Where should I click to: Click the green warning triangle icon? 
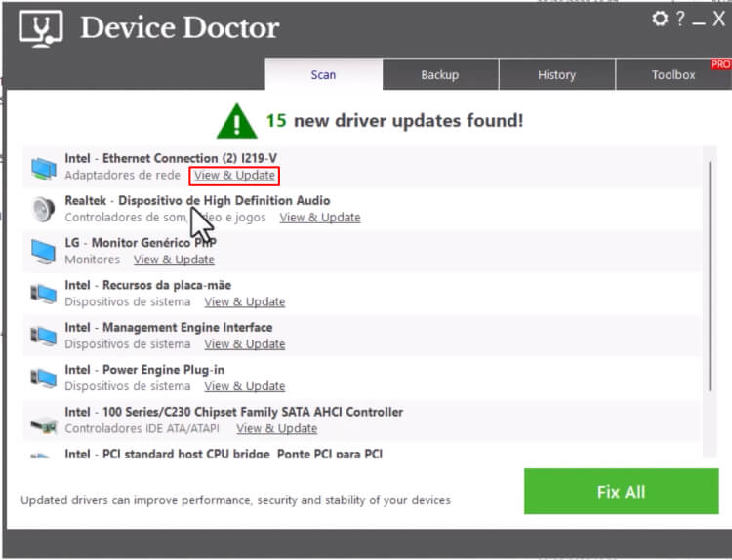coord(237,121)
